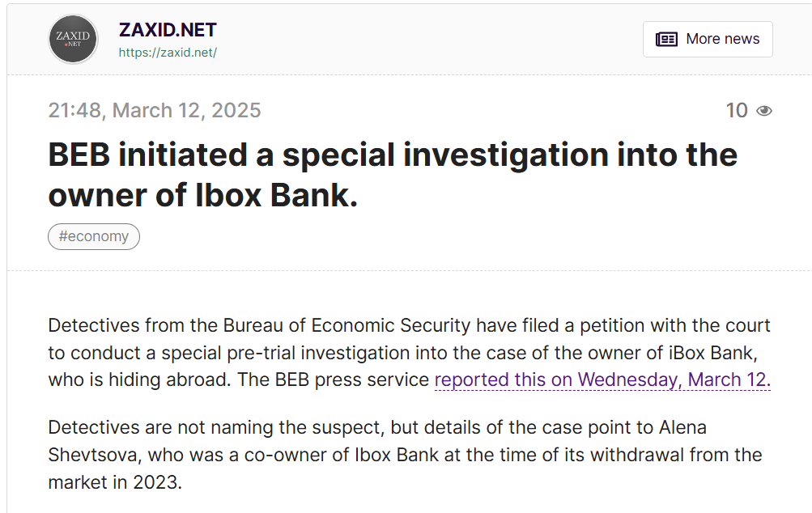
Task: Click the article headline about Ibox Bank
Action: tap(393, 175)
